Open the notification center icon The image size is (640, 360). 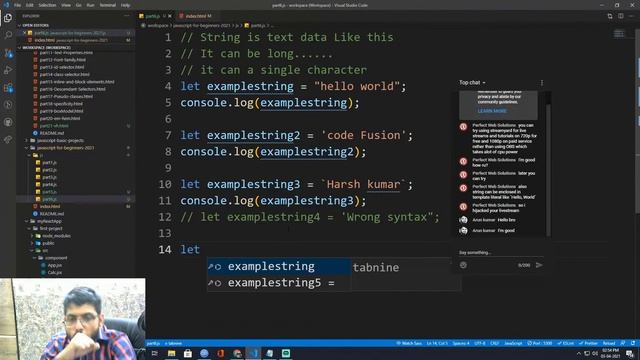[x=630, y=353]
